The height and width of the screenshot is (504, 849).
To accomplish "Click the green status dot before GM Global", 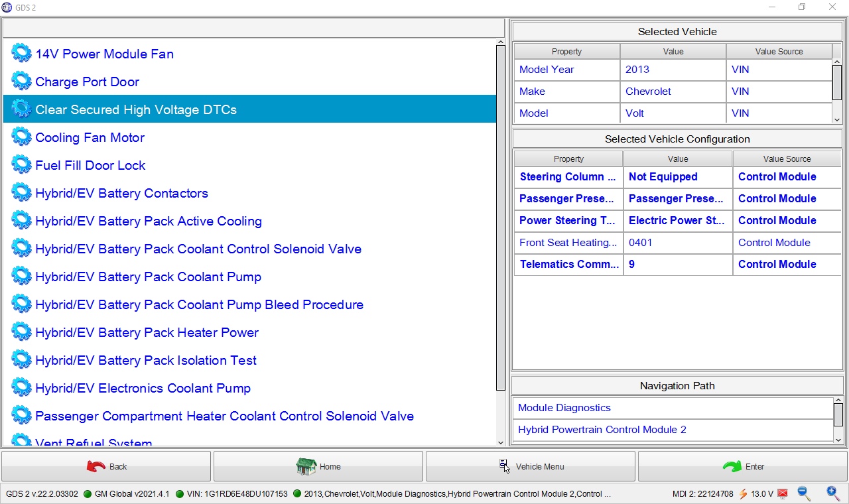I will (88, 493).
